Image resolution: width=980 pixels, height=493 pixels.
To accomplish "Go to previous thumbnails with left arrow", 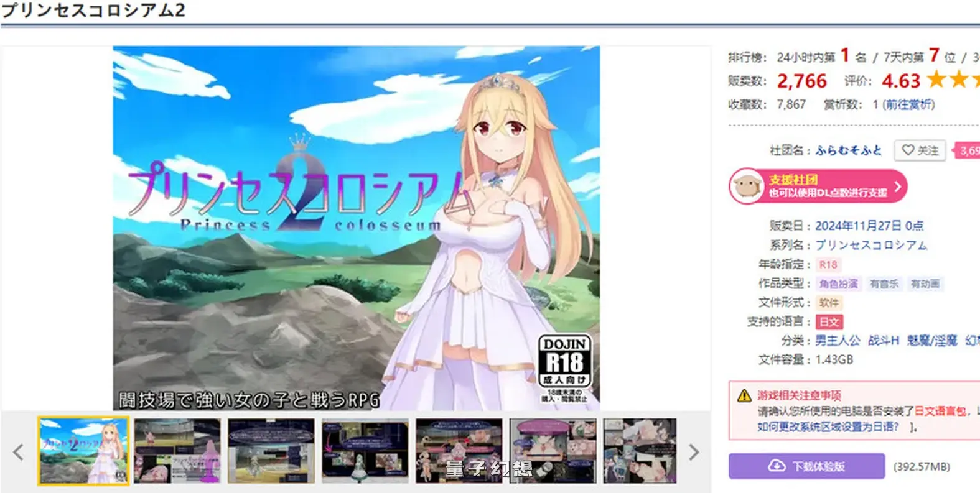I will (x=18, y=452).
